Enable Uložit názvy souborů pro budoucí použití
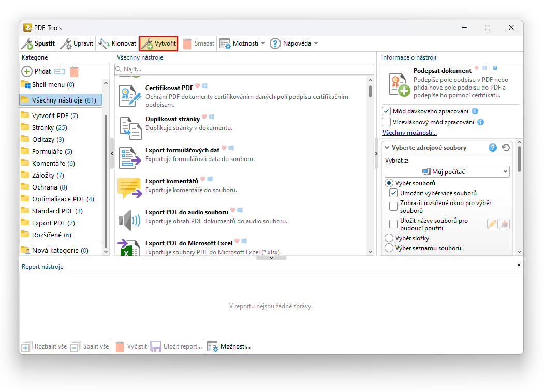Viewport: 545px width, 392px height. click(393, 224)
